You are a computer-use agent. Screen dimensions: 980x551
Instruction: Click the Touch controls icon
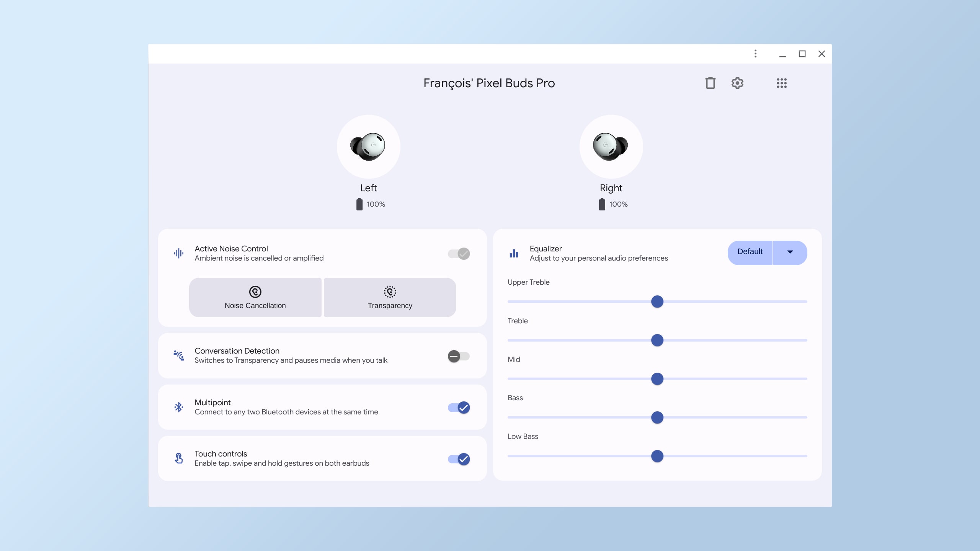pos(179,458)
